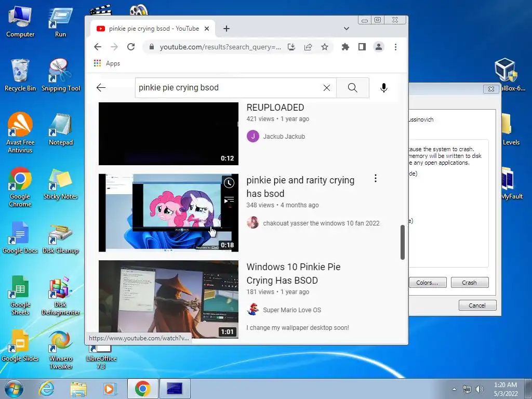Start YouTube voice search with microphone
532x399 pixels.
click(x=384, y=88)
